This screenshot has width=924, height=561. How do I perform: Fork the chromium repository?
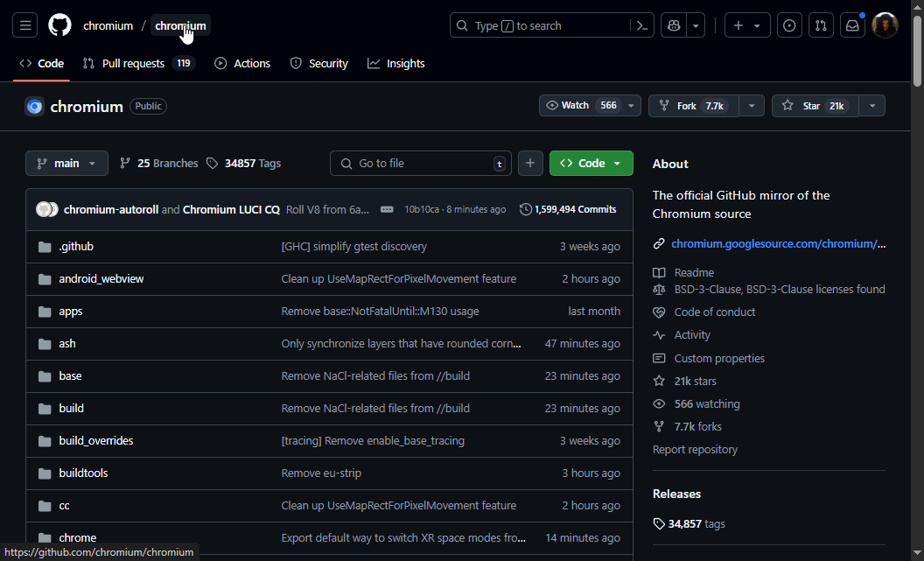(x=694, y=106)
